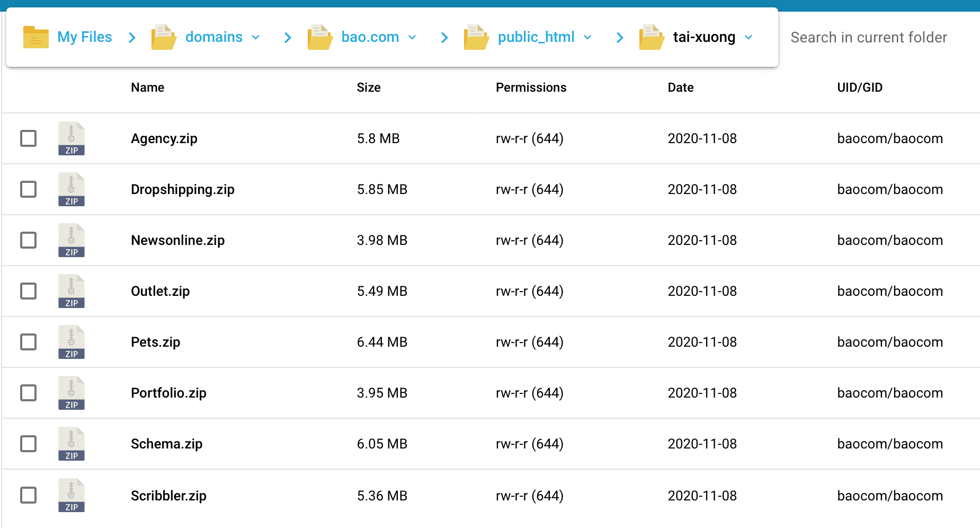Open the bao.com breadcrumb dropdown arrow
Image resolution: width=980 pixels, height=528 pixels.
click(x=412, y=37)
